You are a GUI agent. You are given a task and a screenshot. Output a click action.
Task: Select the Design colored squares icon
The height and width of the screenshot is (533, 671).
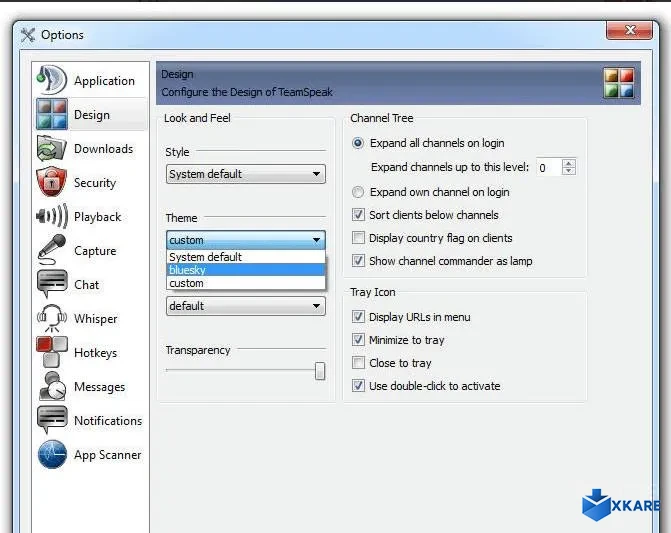[52, 114]
